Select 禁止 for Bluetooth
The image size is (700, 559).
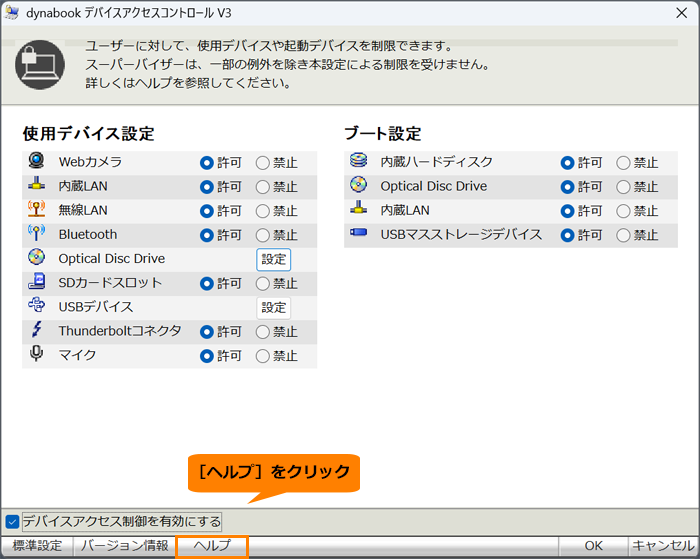(262, 235)
